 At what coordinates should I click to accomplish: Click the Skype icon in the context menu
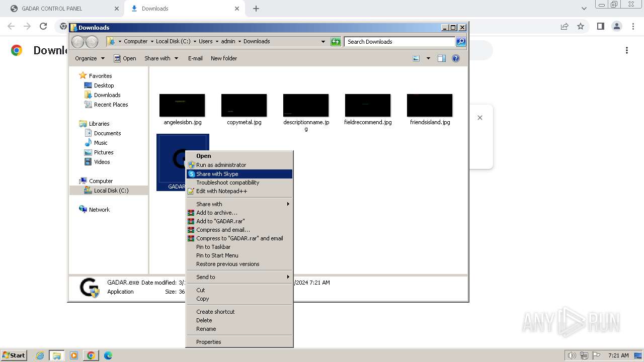pyautogui.click(x=191, y=174)
